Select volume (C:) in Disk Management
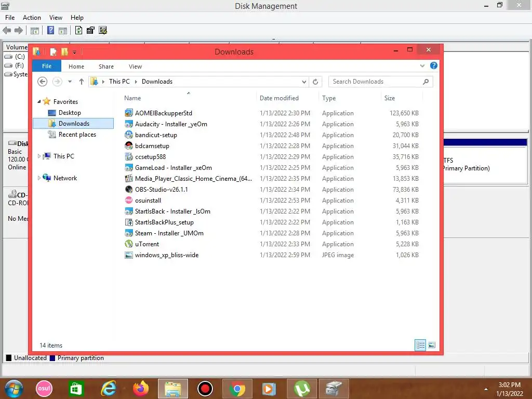Screen dimensions: 532x399 (15, 56)
